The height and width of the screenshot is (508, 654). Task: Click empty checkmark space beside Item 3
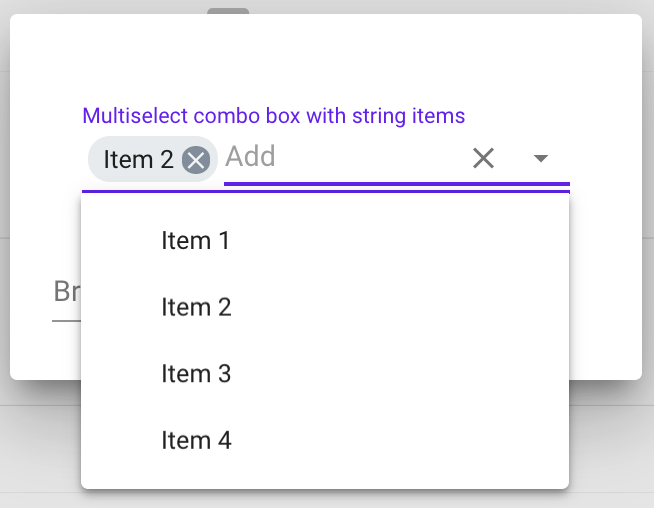tap(127, 374)
